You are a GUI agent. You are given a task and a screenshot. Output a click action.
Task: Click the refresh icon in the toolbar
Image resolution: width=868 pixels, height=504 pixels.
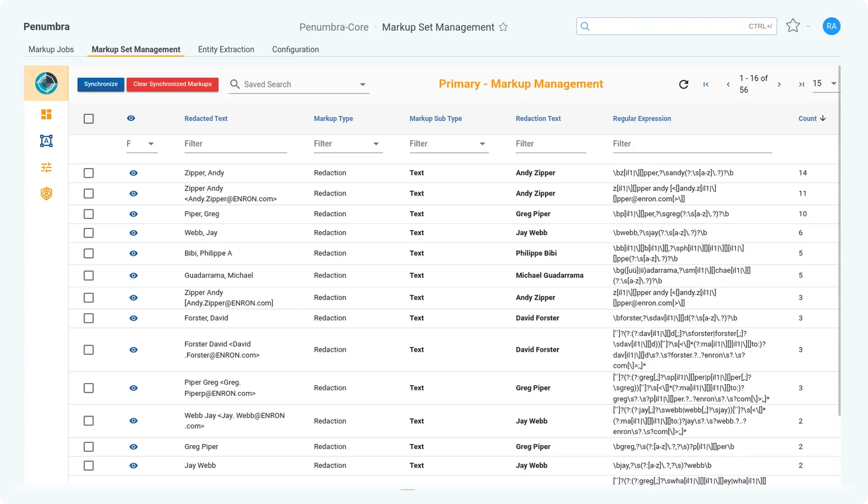683,84
